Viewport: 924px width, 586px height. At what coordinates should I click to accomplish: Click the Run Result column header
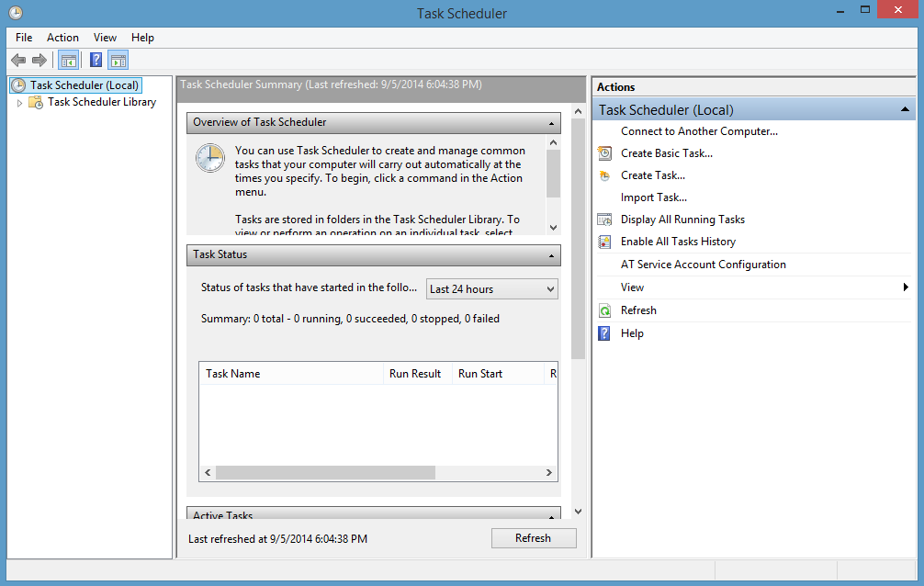[417, 374]
